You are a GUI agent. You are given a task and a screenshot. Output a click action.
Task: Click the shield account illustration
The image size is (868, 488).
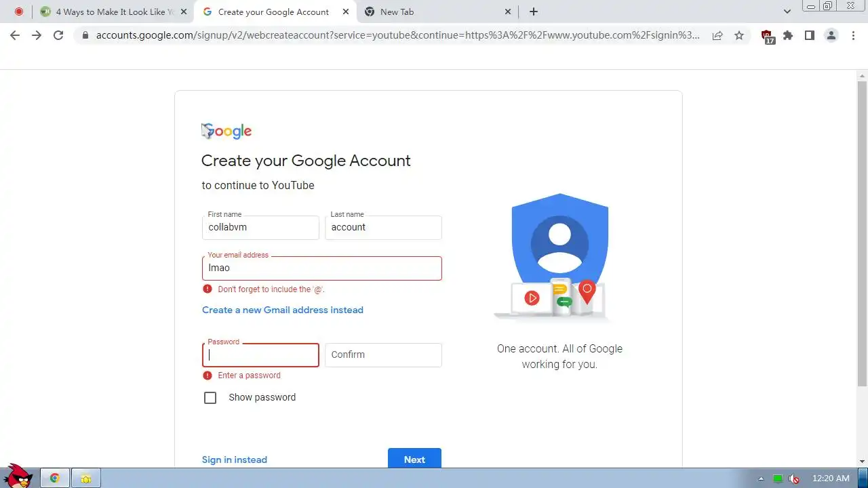pyautogui.click(x=559, y=257)
